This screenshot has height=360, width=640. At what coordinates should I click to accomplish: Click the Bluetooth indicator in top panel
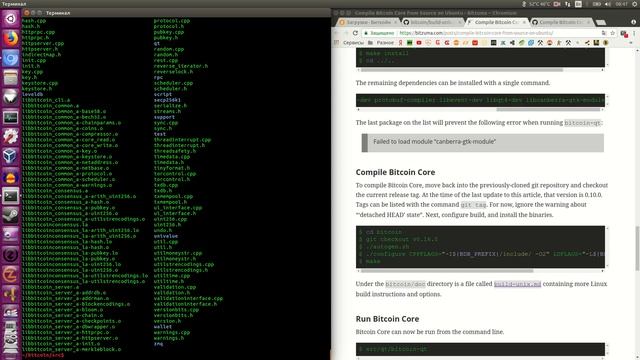click(524, 4)
